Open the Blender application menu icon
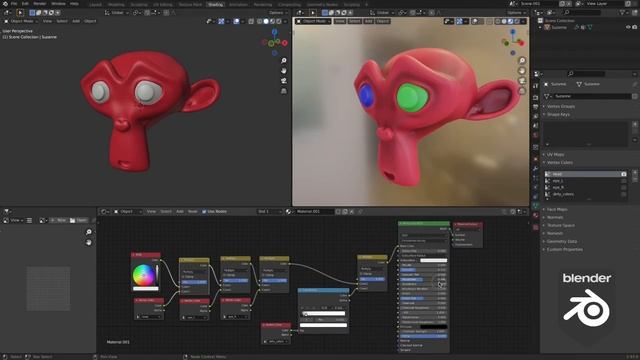This screenshot has height=360, width=640. (x=5, y=4)
